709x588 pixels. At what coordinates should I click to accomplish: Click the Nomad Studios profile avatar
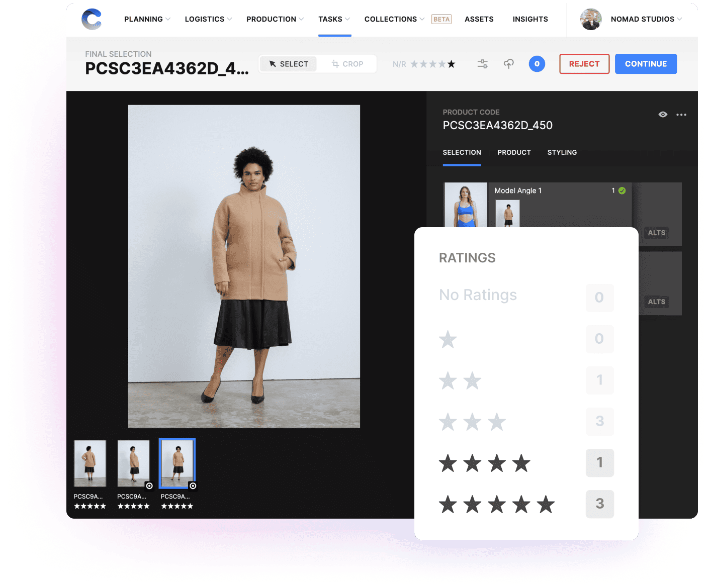(590, 19)
